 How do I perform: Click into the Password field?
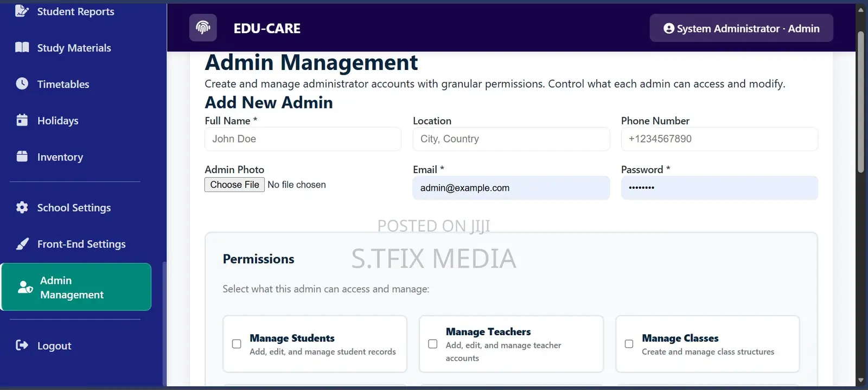(x=719, y=188)
